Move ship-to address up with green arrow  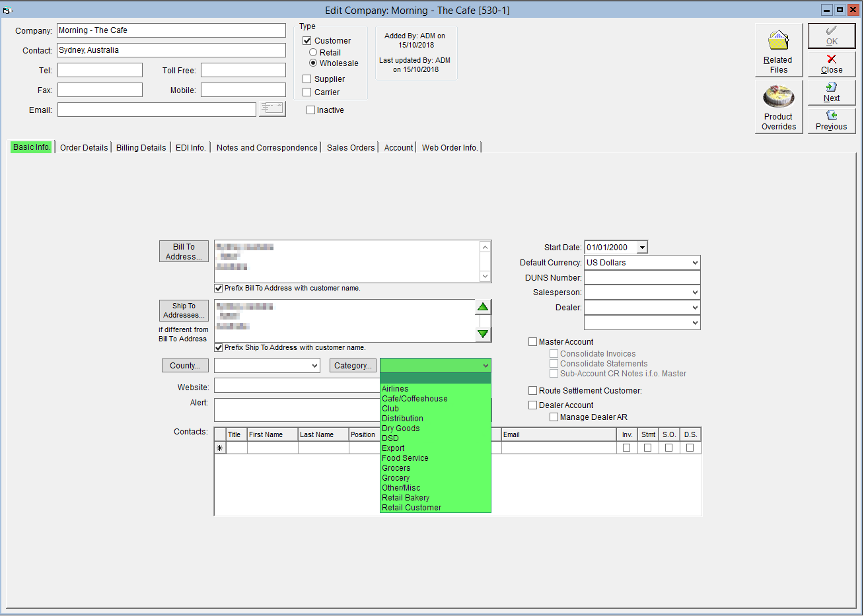point(484,307)
